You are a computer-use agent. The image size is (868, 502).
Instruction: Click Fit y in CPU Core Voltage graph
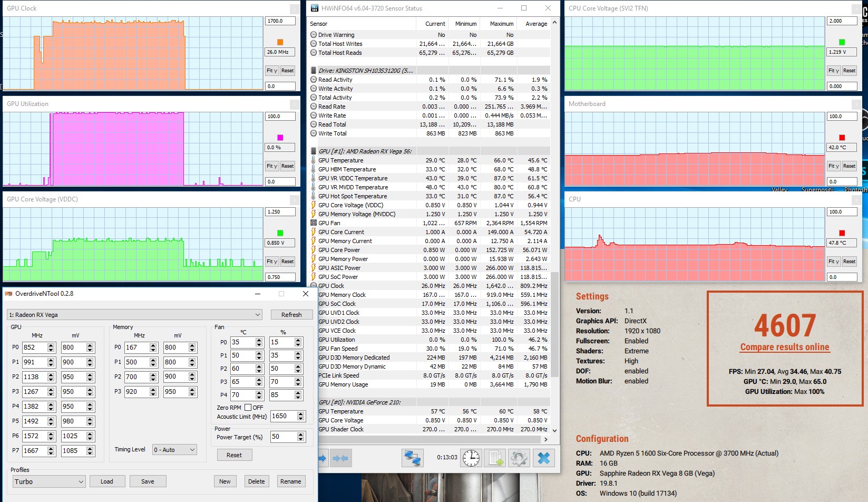tap(834, 71)
